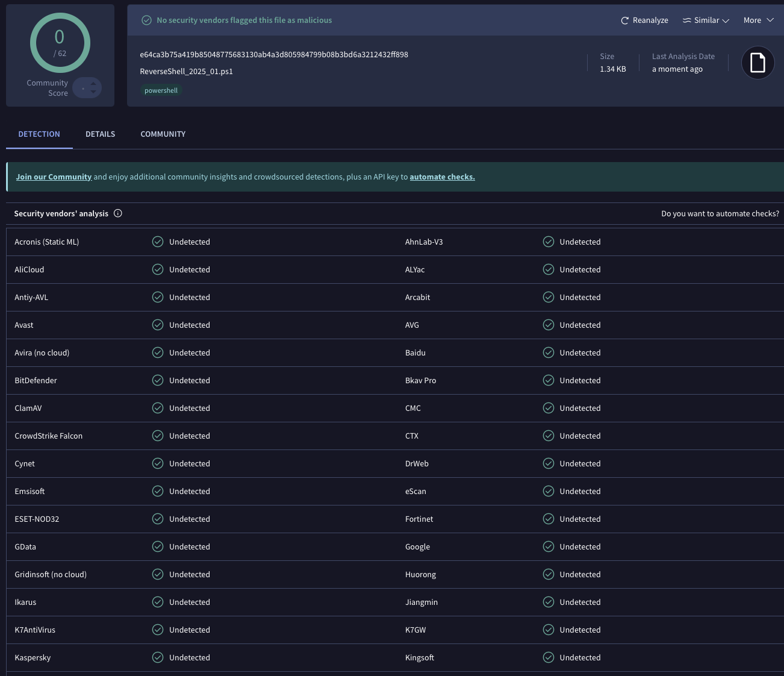
Task: Click the Ikarus vendor name
Action: 25,602
